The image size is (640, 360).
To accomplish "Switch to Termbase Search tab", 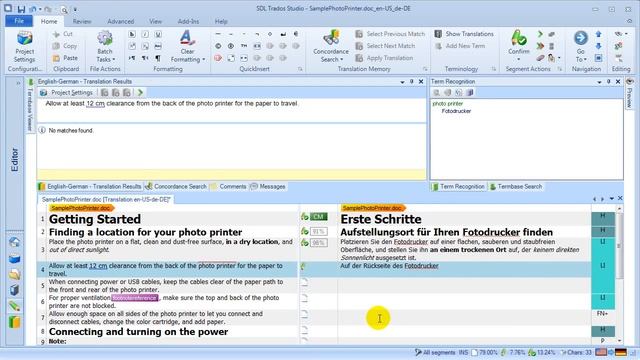I will click(x=516, y=187).
